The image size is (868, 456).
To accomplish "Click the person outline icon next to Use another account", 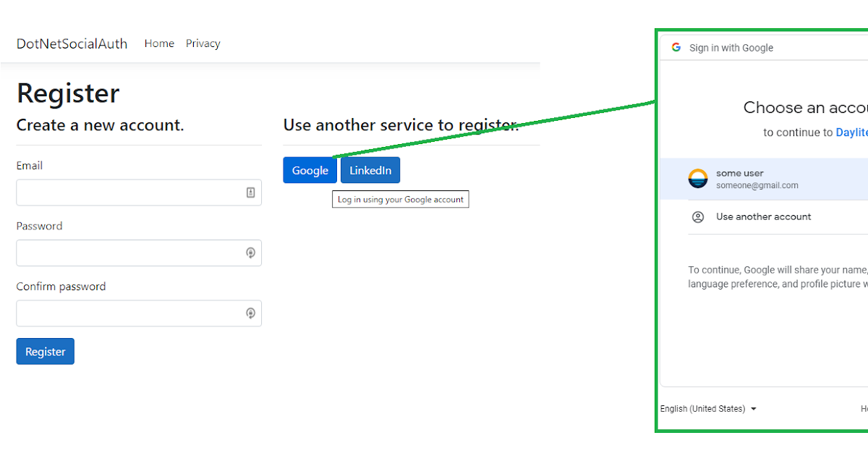I will click(697, 216).
